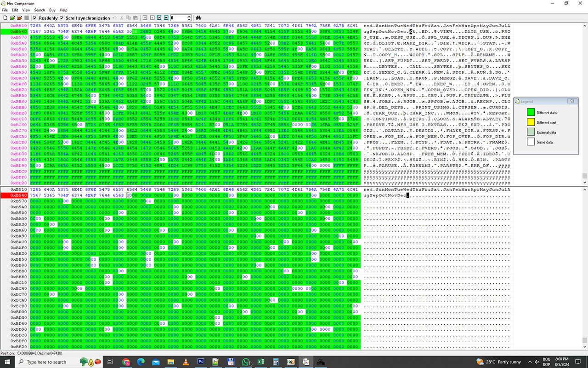Go to the previous difference arrow
Image resolution: width=588 pixels, height=368 pixels.
click(x=152, y=18)
